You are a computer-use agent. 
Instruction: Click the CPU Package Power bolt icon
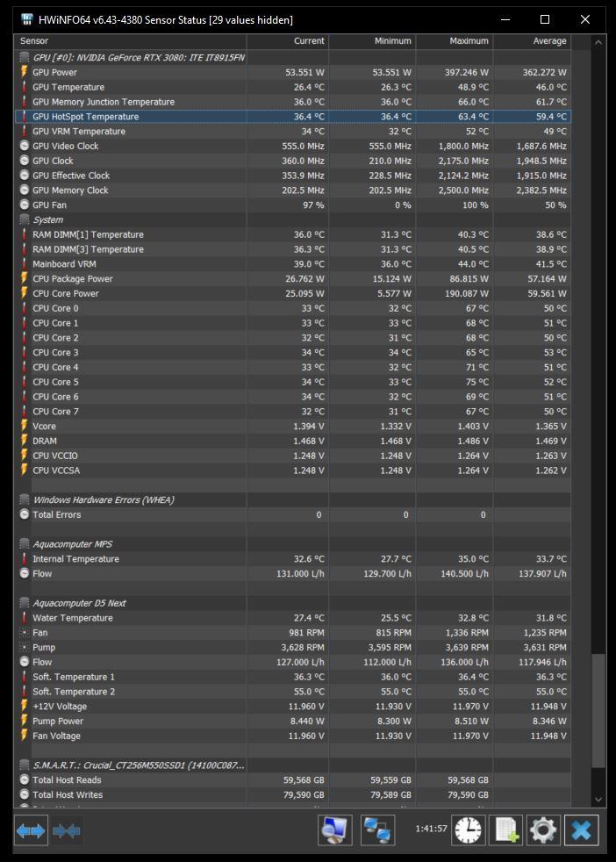(x=25, y=278)
